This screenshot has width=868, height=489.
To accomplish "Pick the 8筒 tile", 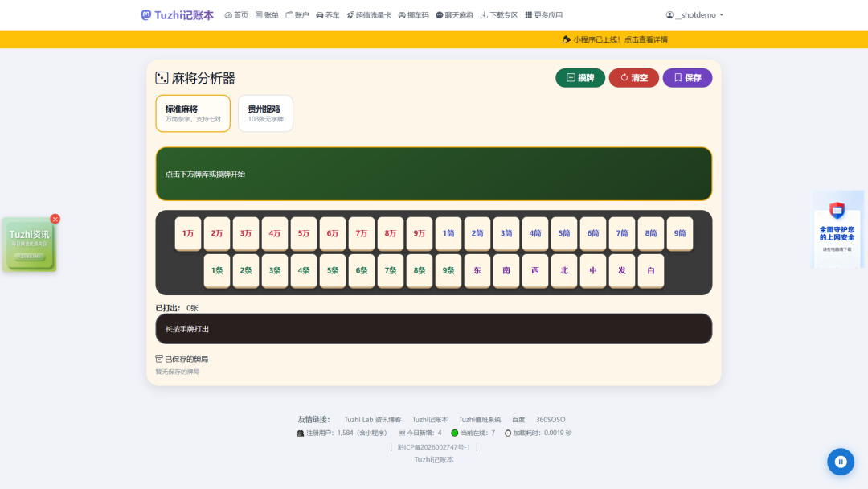I will (x=651, y=234).
